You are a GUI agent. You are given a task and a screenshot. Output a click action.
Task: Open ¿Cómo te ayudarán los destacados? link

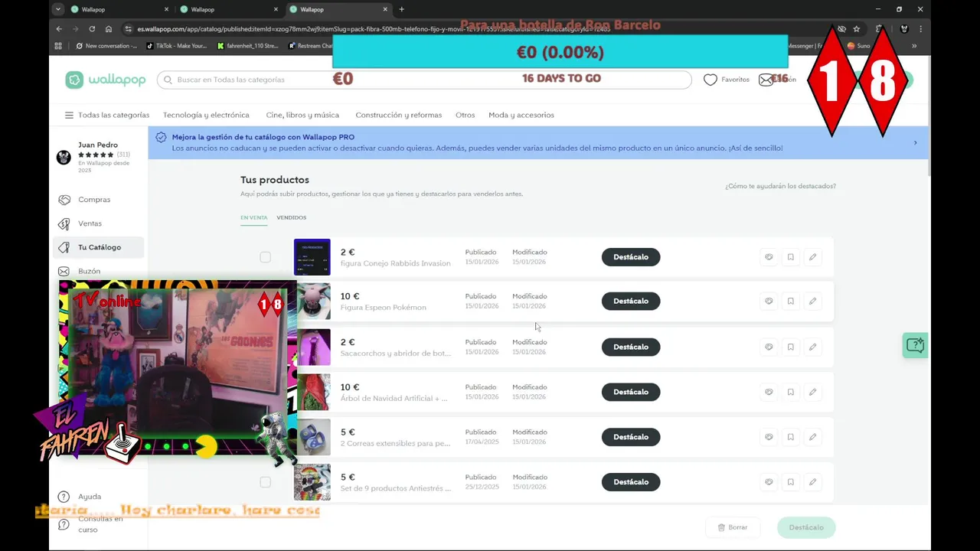[781, 186]
